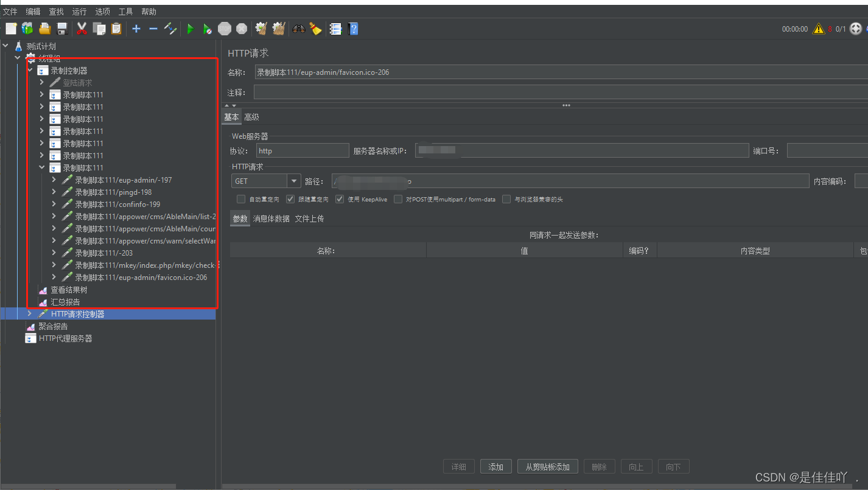
Task: Expand all tree nodes with plus icon
Action: 136,29
